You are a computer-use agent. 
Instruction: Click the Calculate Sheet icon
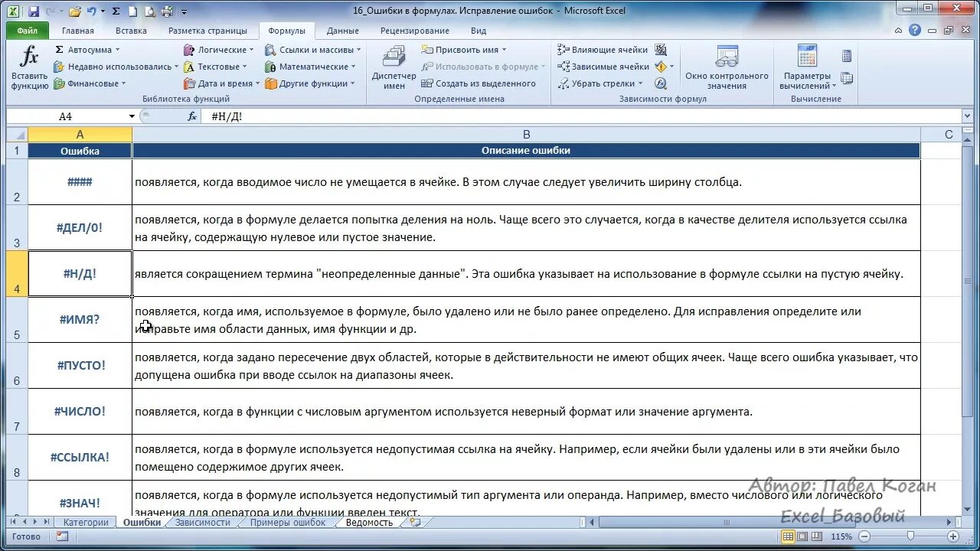point(846,78)
